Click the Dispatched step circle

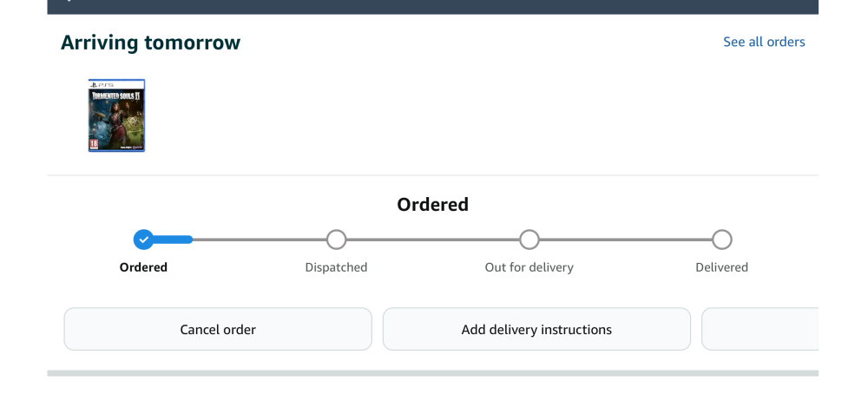click(x=336, y=240)
